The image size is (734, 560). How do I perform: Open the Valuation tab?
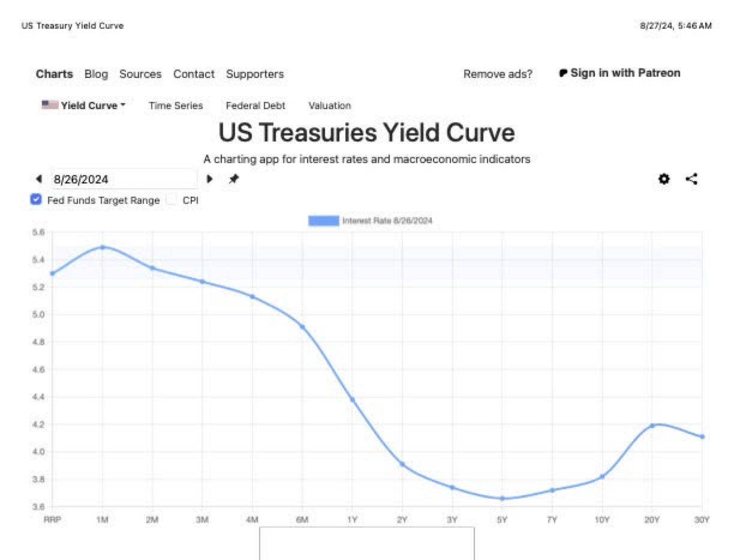(330, 106)
